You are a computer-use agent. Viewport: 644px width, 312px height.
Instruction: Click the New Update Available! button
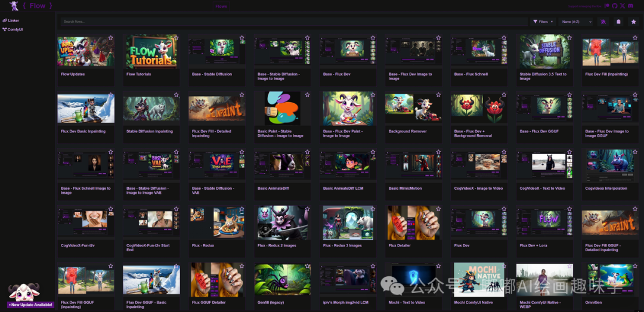31,305
